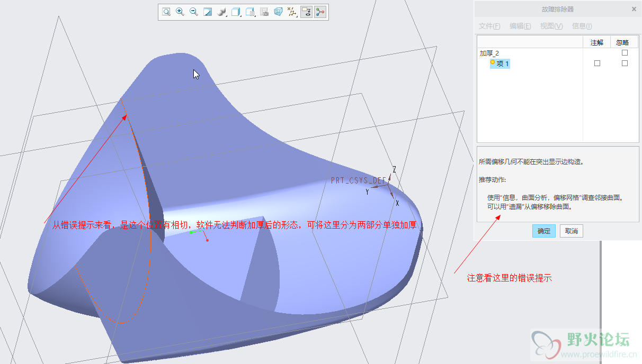Open the 信息(I) menu
Image resolution: width=642 pixels, height=364 pixels.
pyautogui.click(x=582, y=26)
